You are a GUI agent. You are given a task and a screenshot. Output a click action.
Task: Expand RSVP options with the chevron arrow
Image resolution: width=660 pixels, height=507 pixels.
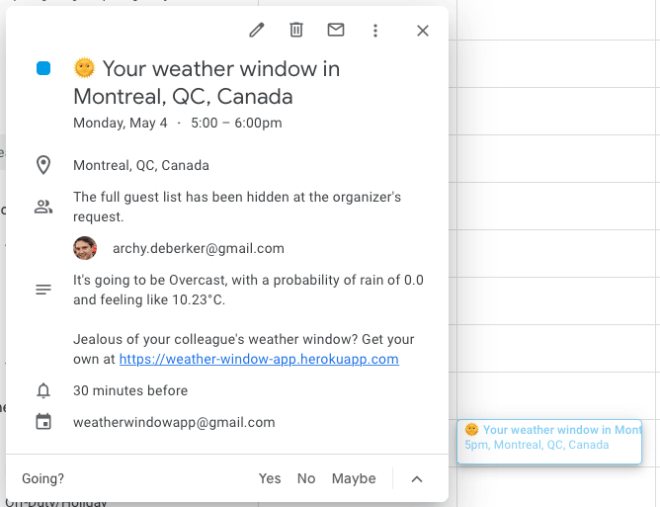tap(417, 478)
